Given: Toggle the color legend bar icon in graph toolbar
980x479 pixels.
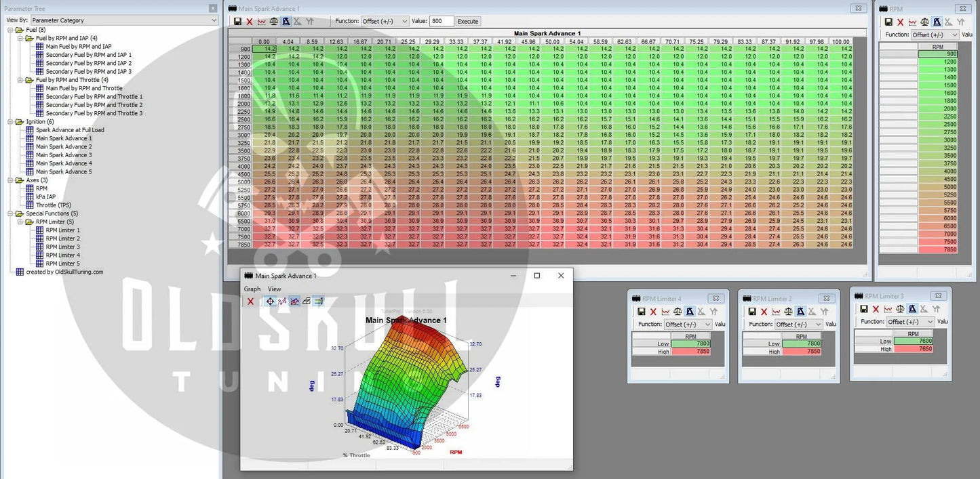Looking at the screenshot, I should 318,301.
